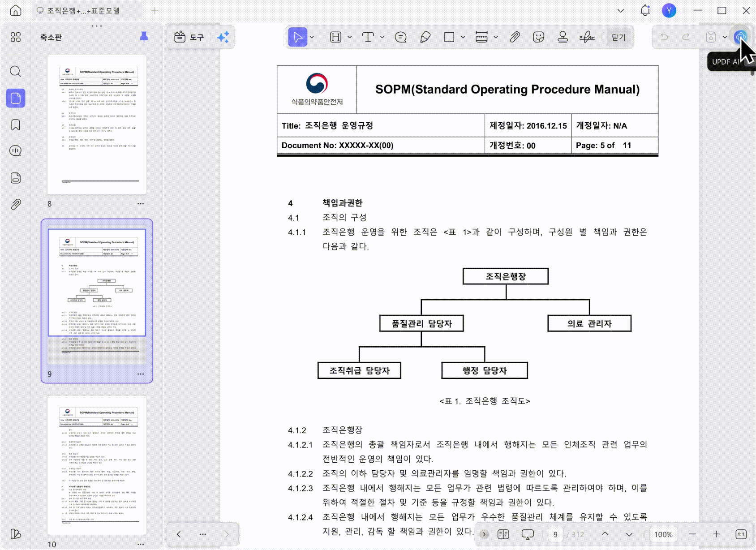Add a new tab with the plus button
The width and height of the screenshot is (756, 550).
point(155,11)
